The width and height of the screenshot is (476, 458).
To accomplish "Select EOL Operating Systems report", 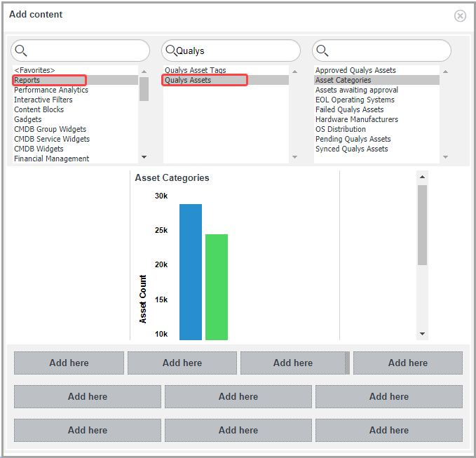I will pyautogui.click(x=376, y=100).
